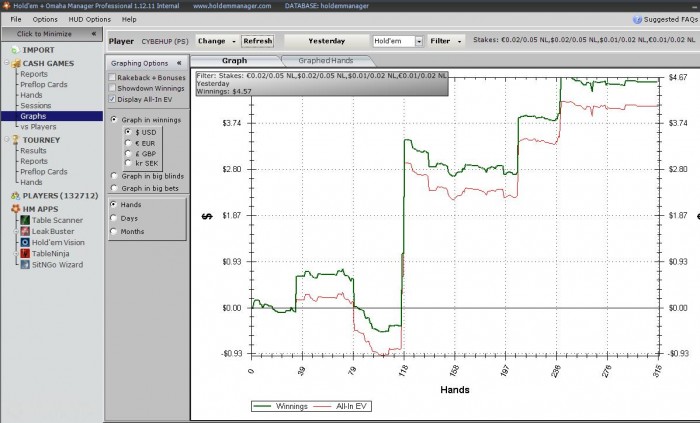Open Cash Games Reports item

34,74
